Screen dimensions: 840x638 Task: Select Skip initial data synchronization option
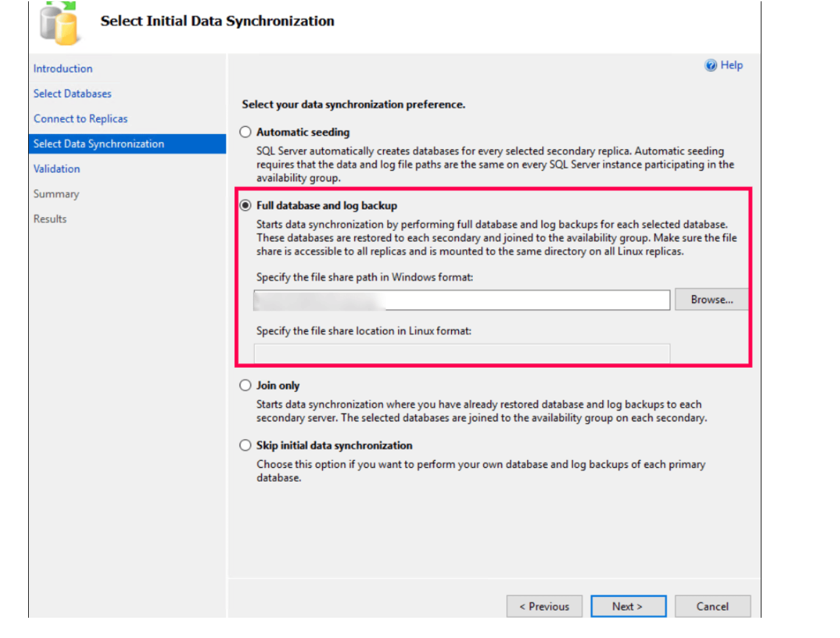pyautogui.click(x=246, y=446)
